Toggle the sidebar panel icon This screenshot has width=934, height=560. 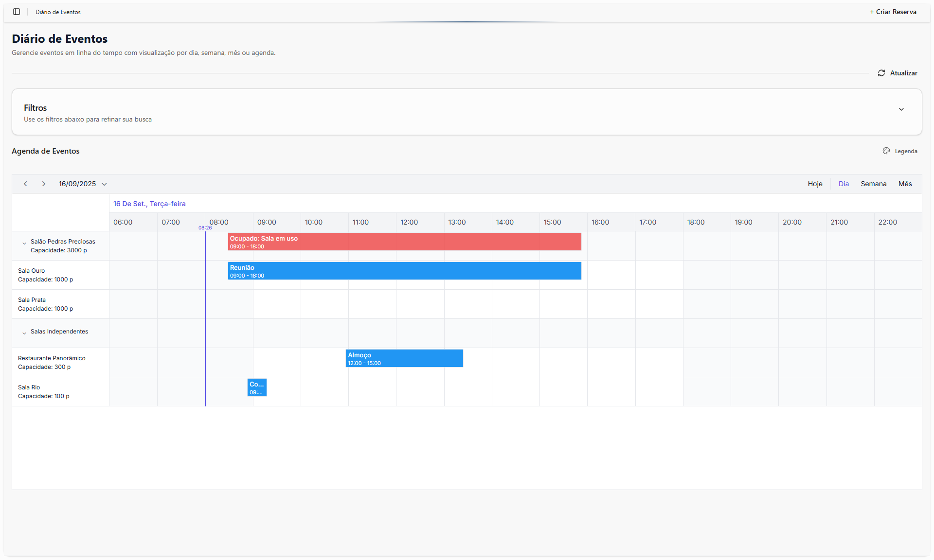point(17,12)
